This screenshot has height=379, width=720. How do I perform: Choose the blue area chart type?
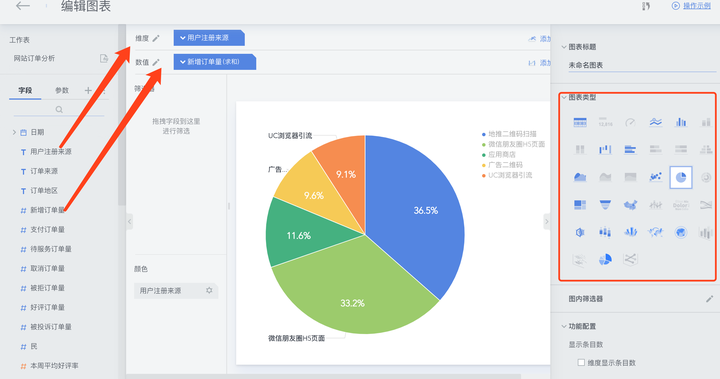coord(580,177)
